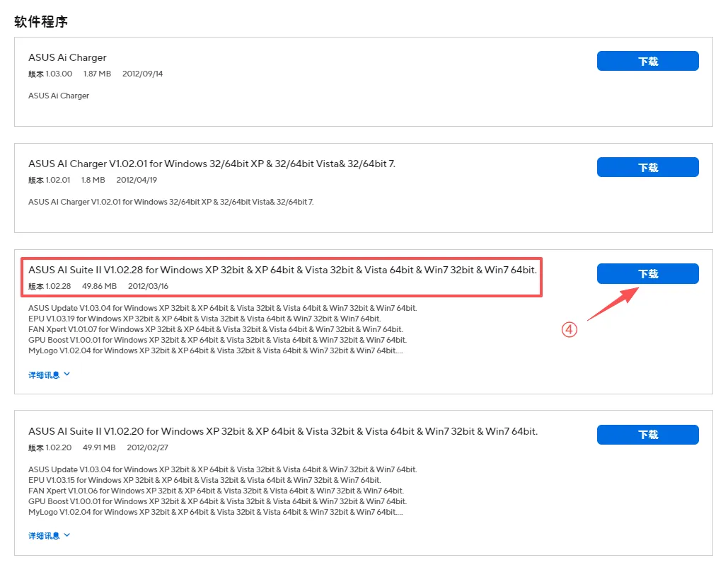This screenshot has height=565, width=728.
Task: Click file size 49.86 MB
Action: pos(99,286)
